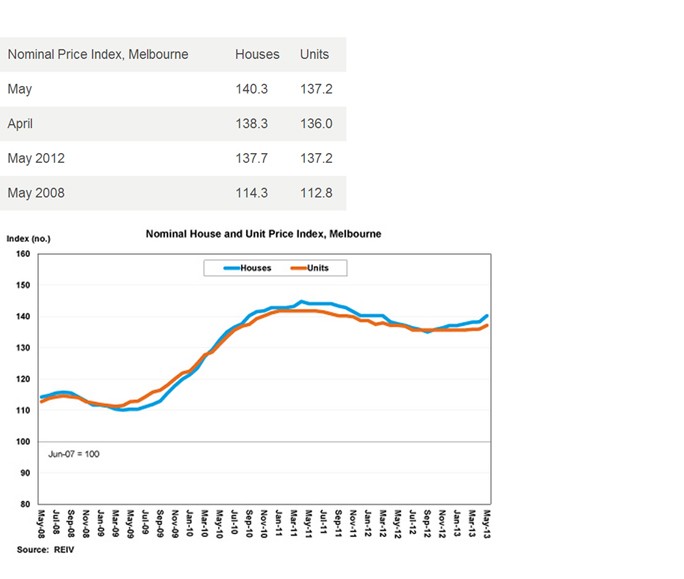Viewport: 684px width, 579px height.
Task: Click the 112.8 units value in table
Action: [316, 193]
